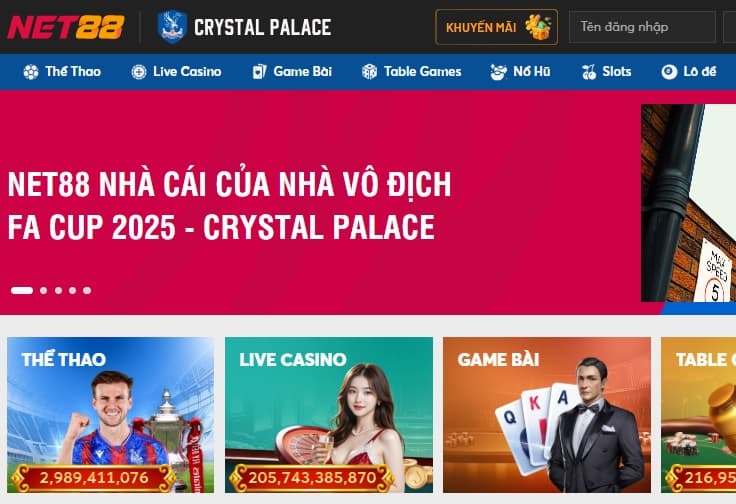Open the Table Games menu item
Screen dimensions: 736x504
pyautogui.click(x=412, y=72)
